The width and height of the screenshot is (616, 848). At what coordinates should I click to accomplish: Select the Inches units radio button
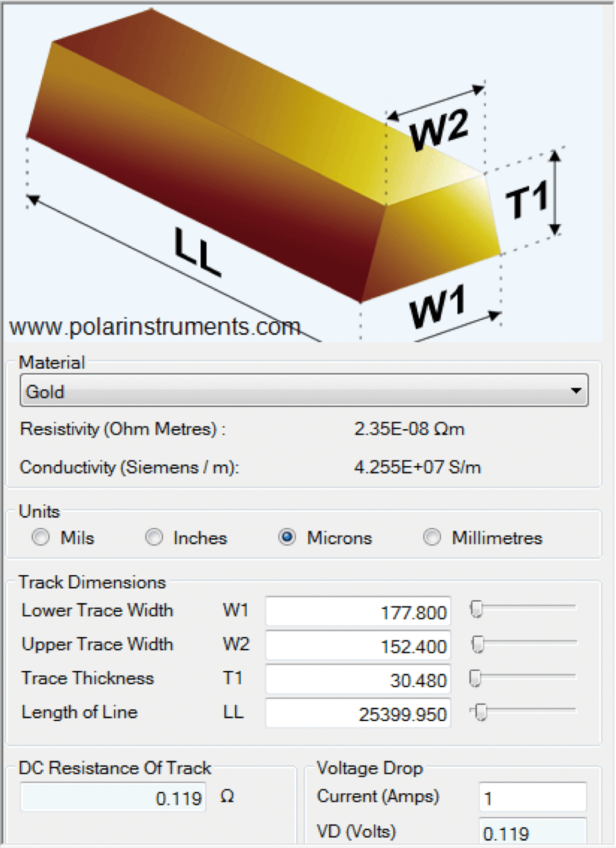154,537
